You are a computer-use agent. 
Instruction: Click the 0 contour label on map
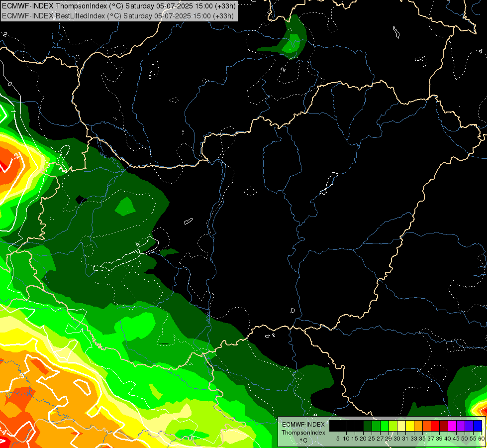[x=9, y=84]
